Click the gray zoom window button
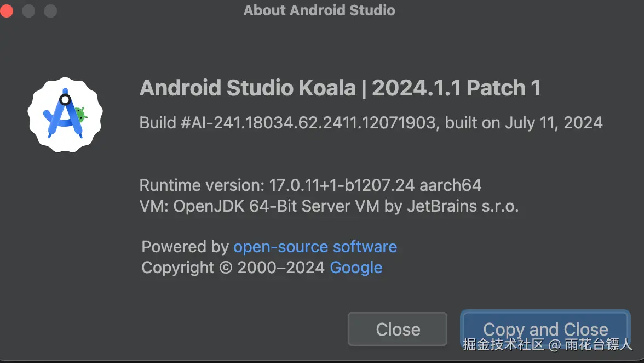The height and width of the screenshot is (363, 644). (x=50, y=10)
